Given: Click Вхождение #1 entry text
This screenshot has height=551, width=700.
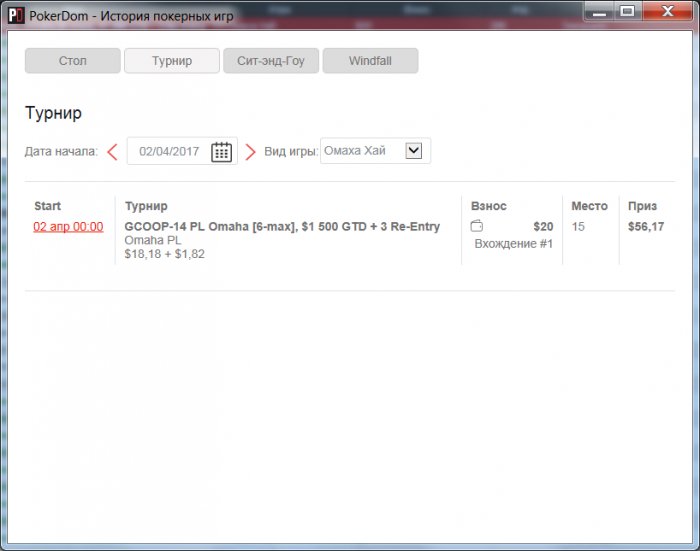Looking at the screenshot, I should tap(514, 244).
